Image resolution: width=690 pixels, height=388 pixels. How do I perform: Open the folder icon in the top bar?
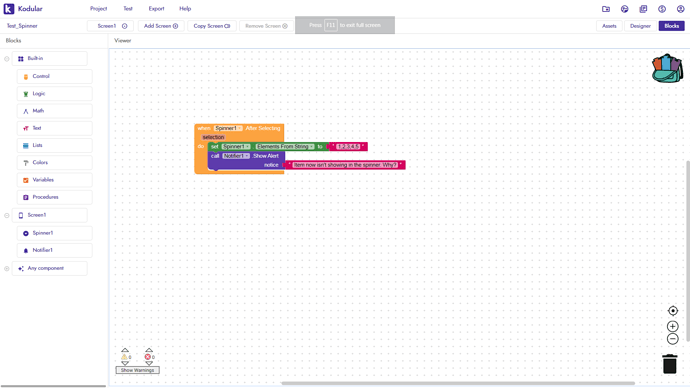click(606, 9)
